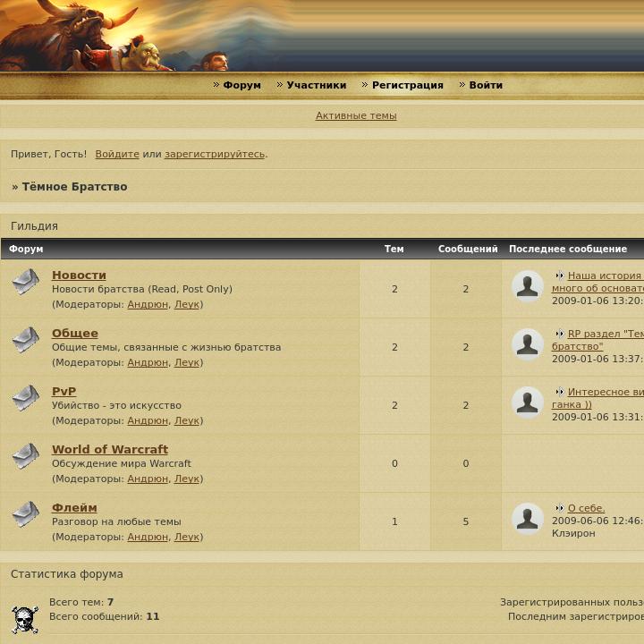Click the last-post arrow icon before RP раздел
Viewport: 644px width, 644px height.
pos(559,334)
